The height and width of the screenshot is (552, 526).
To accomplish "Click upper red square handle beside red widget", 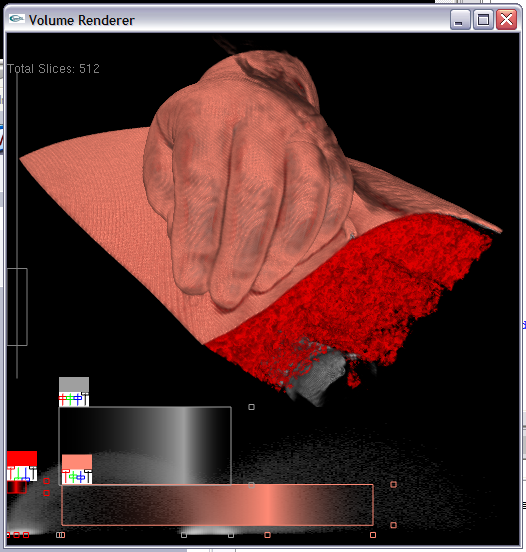I will pyautogui.click(x=46, y=481).
